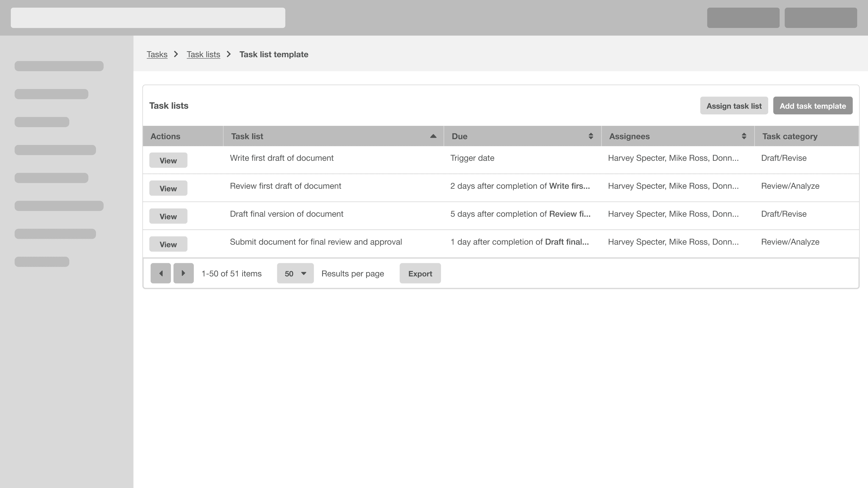The width and height of the screenshot is (868, 488).
Task: View the Submit document for approval task
Action: point(168,244)
